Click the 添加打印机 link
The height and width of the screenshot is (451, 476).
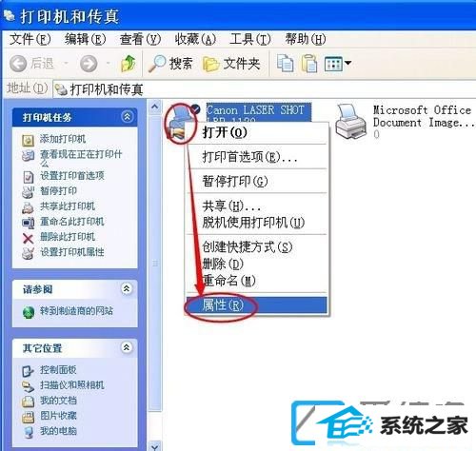[x=63, y=139]
